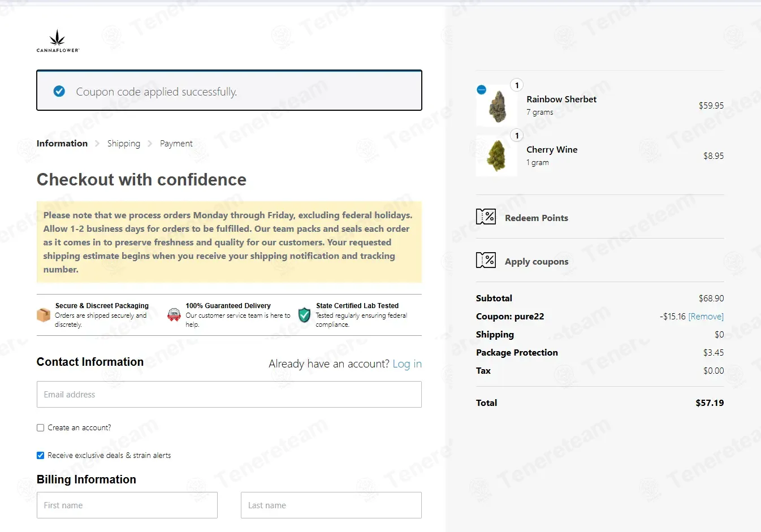Open the Cherry Wine product thumbnail
The image size is (761, 532).
497,156
